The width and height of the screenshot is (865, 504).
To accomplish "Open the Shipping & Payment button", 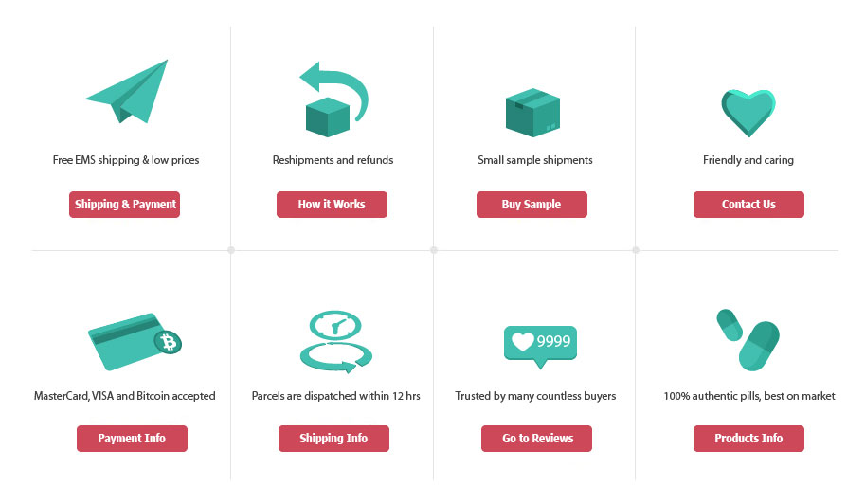I will pos(125,205).
